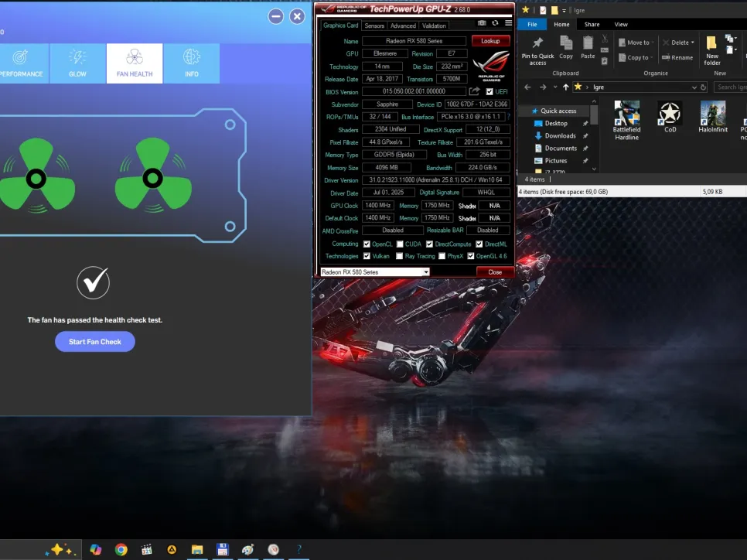Click the Search Igre input field
This screenshot has width=747, height=560.
click(730, 87)
